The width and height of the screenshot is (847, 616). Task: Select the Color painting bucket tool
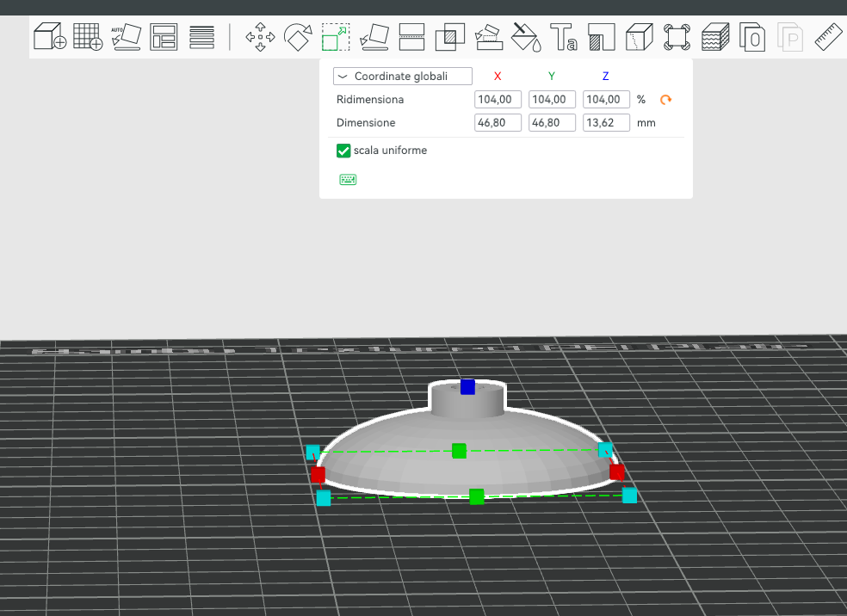point(526,37)
